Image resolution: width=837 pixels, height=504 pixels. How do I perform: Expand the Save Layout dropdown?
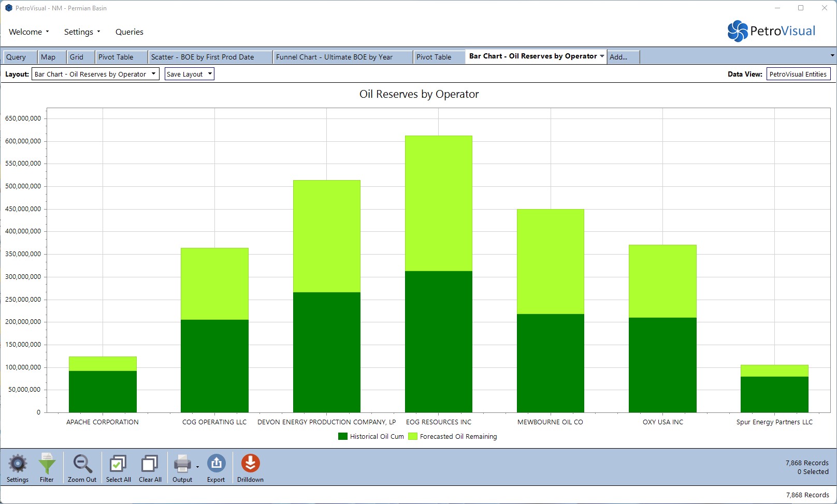pos(189,74)
